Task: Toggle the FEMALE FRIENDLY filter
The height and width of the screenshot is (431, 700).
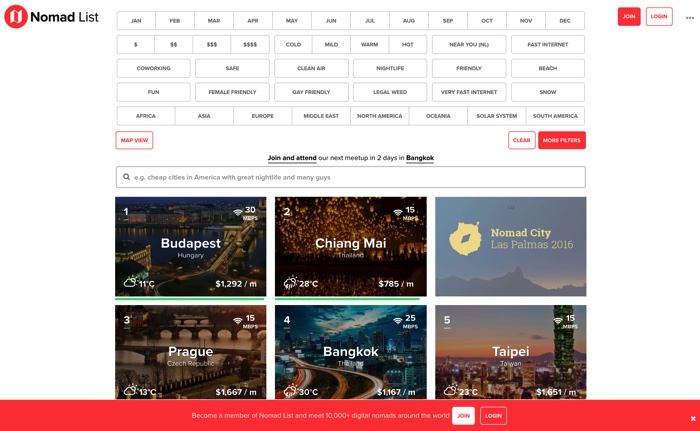Action: pyautogui.click(x=232, y=92)
